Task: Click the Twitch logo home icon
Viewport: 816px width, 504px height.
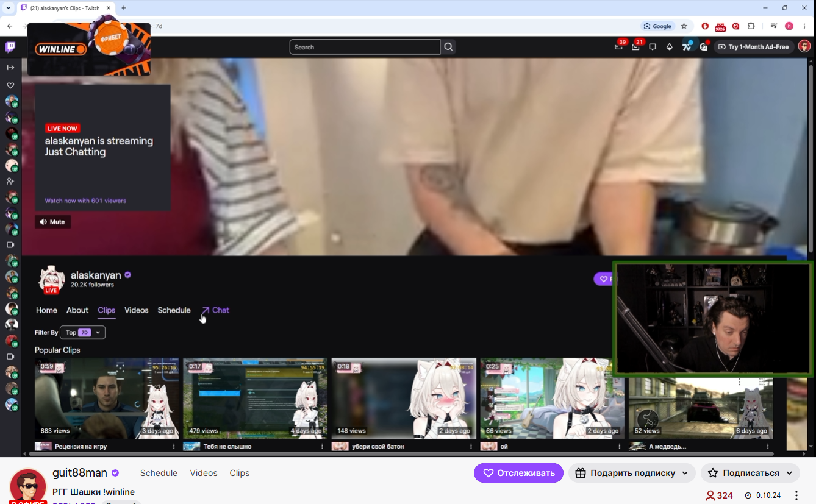Action: 10,47
